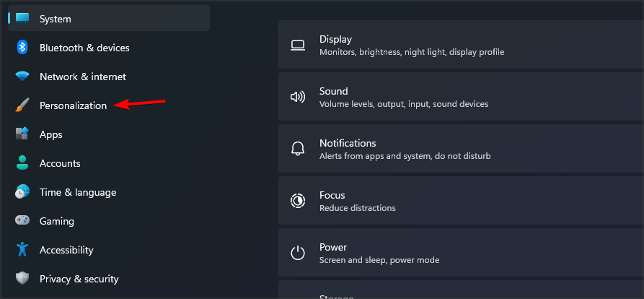Click the Accounts person icon

point(22,163)
